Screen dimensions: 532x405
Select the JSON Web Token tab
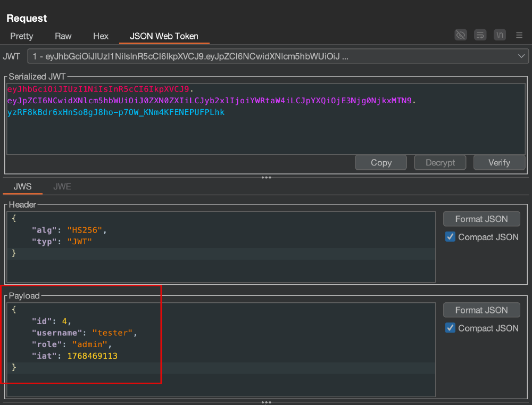point(164,36)
